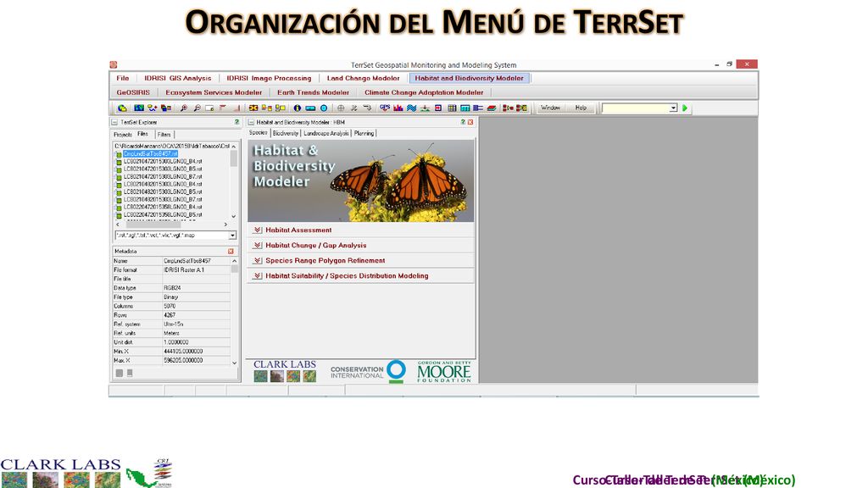Open the File menu

point(123,78)
